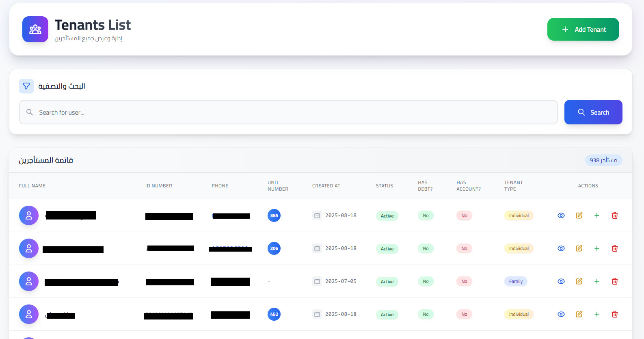Click avatar icon in unit 206 row

(x=29, y=248)
